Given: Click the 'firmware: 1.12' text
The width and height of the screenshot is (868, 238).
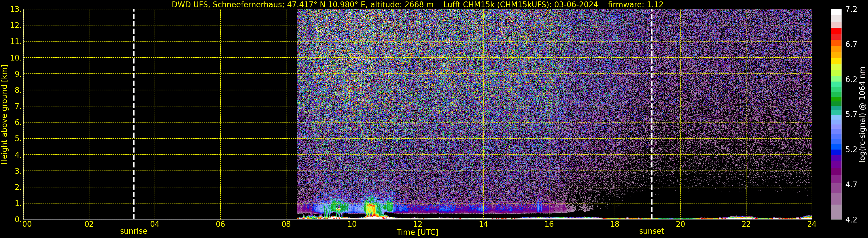Looking at the screenshot, I should (636, 5).
